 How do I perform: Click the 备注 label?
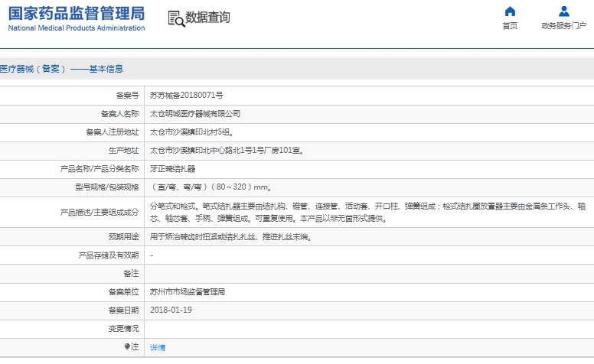(x=131, y=274)
